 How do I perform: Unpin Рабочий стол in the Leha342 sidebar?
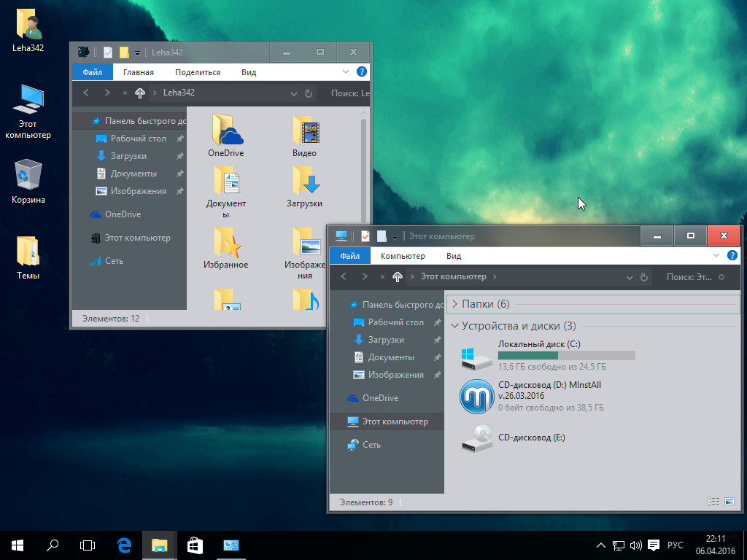179,139
